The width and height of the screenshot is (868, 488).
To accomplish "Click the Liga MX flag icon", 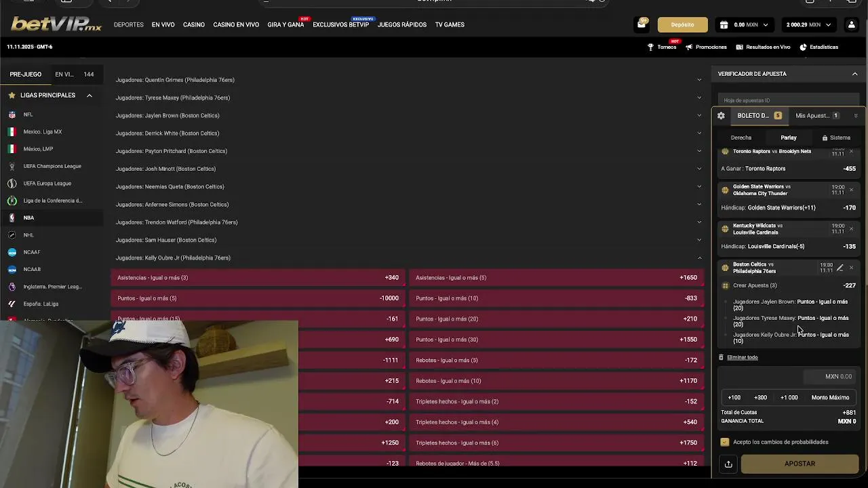I will (x=12, y=131).
